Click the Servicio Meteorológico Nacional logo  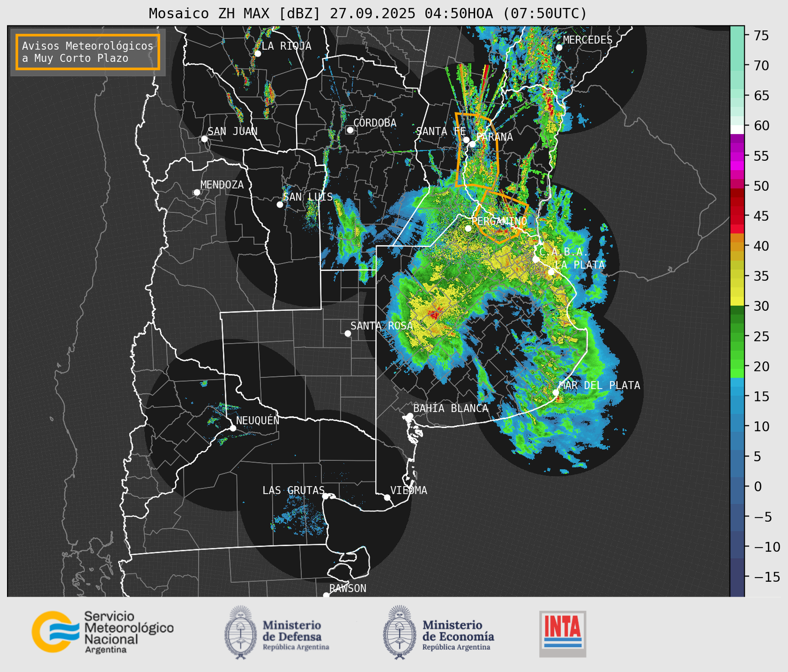click(102, 632)
